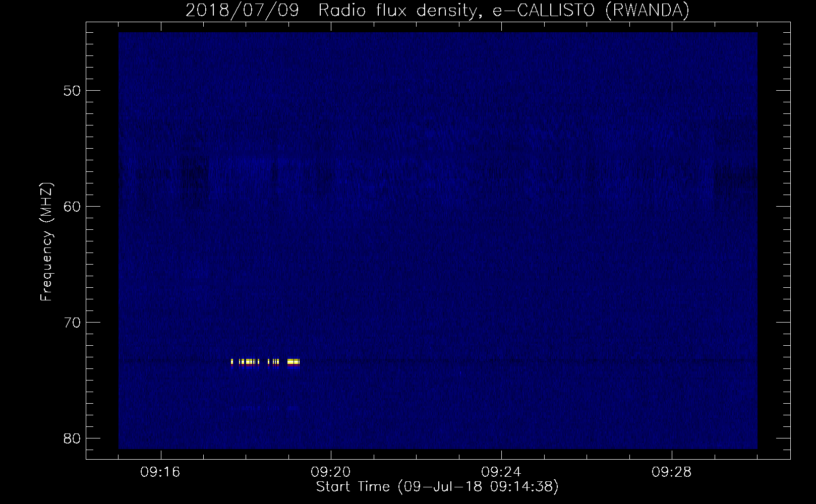Click the 09:16 time tick label

(160, 472)
